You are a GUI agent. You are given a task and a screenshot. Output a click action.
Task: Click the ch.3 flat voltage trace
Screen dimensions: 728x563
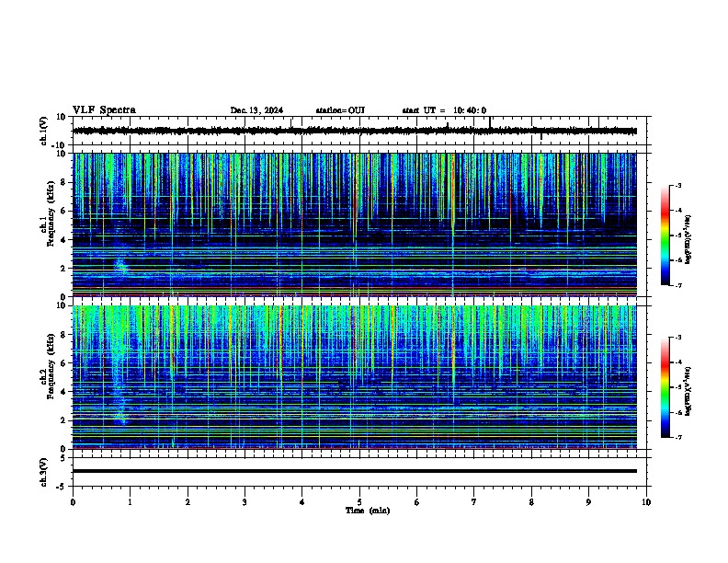click(355, 471)
